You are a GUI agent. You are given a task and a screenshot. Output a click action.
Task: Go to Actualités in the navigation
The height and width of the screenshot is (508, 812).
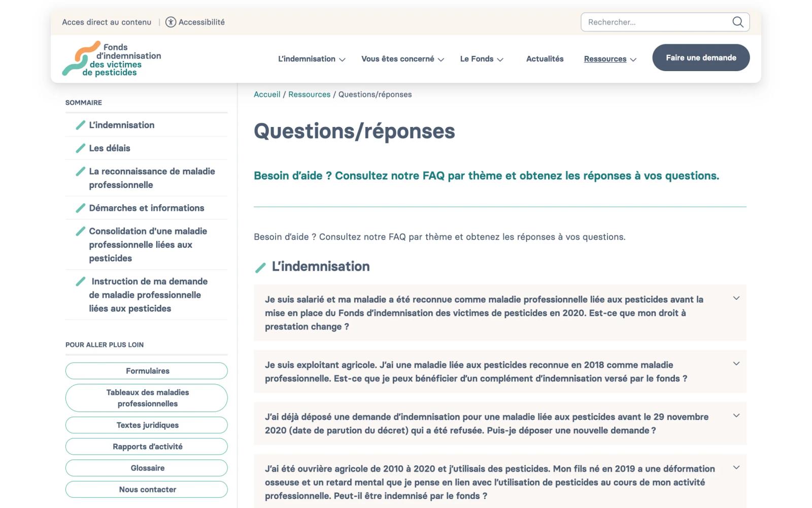click(x=545, y=59)
